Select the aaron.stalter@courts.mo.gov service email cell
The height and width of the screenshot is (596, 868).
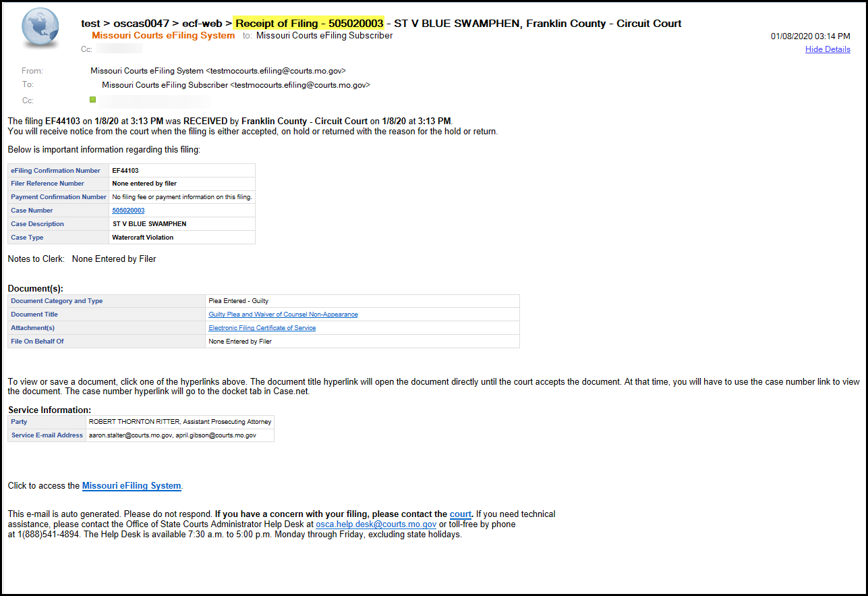tap(180, 435)
